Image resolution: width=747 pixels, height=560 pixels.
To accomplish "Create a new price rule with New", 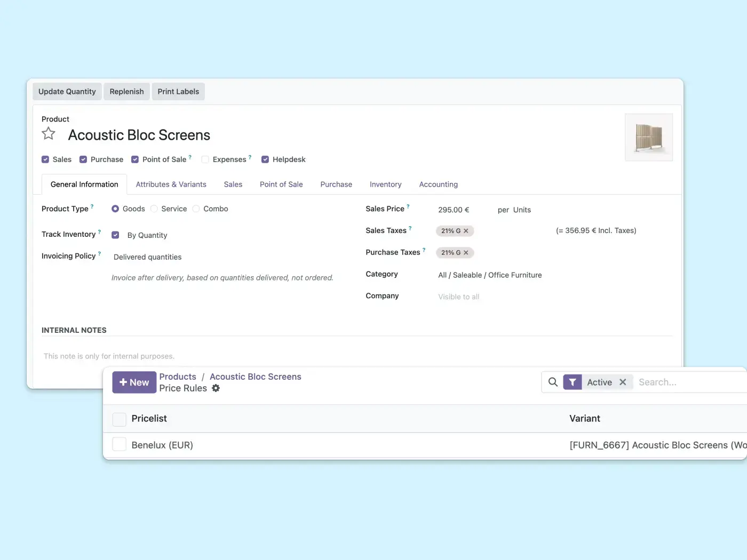I will (x=134, y=382).
